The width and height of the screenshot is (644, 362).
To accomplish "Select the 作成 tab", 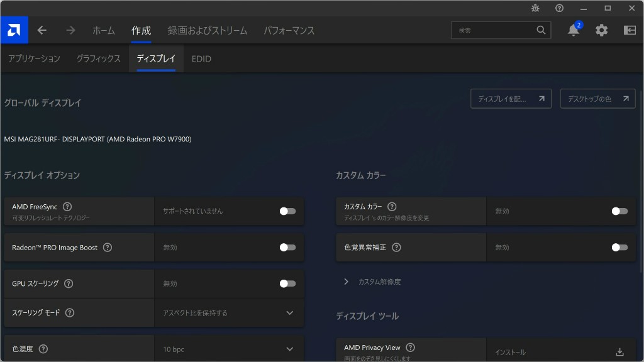I will click(x=142, y=30).
